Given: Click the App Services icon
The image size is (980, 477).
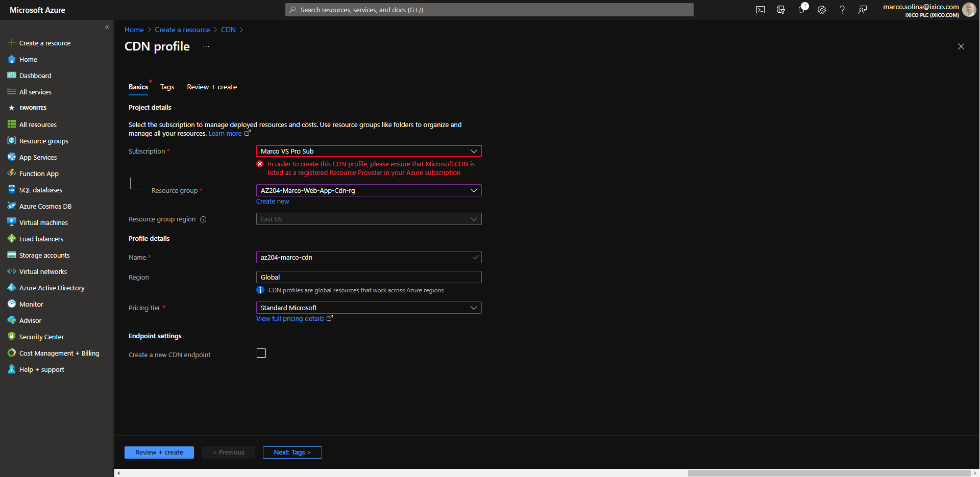Looking at the screenshot, I should coord(12,157).
